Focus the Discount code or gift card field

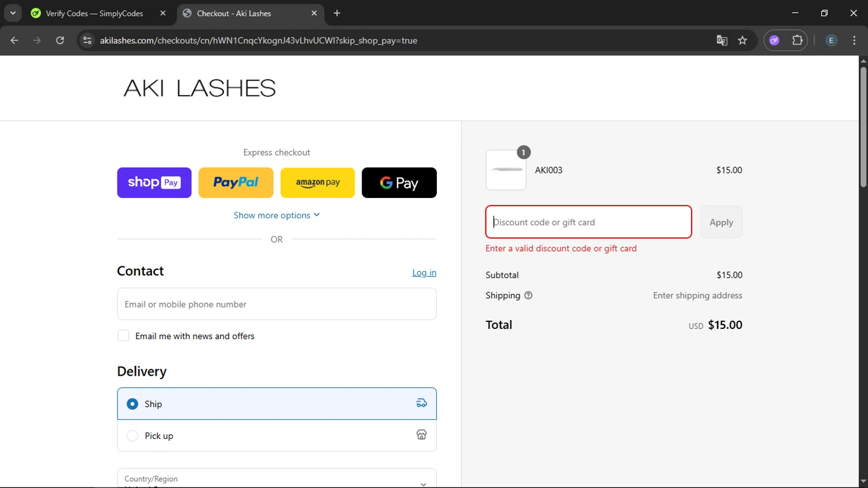point(589,222)
